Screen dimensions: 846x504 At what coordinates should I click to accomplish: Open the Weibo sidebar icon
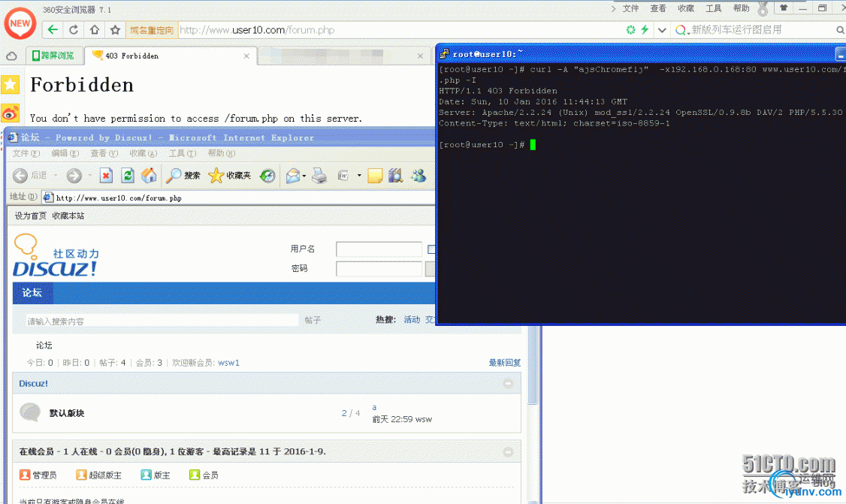pos(11,113)
